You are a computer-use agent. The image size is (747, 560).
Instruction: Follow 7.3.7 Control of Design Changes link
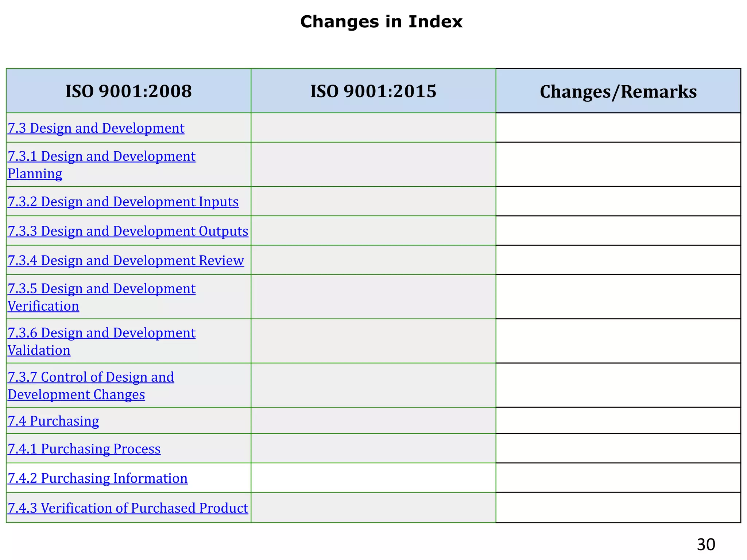coord(91,377)
